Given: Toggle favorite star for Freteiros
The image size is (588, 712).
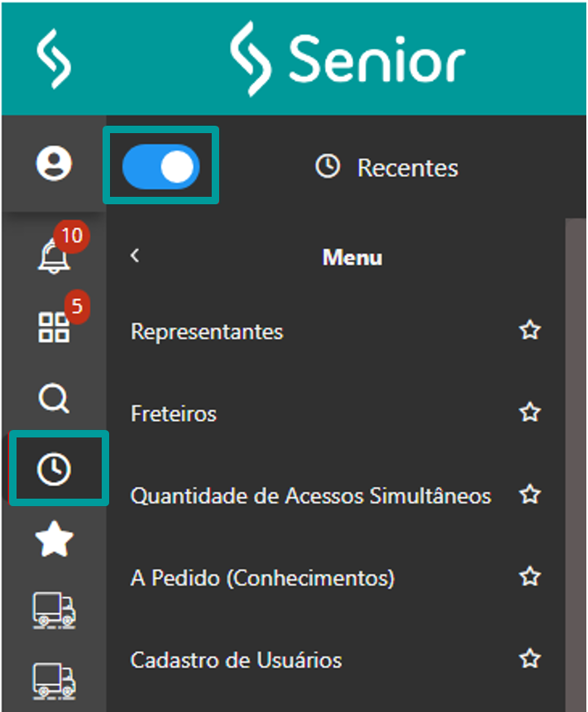Looking at the screenshot, I should [529, 413].
